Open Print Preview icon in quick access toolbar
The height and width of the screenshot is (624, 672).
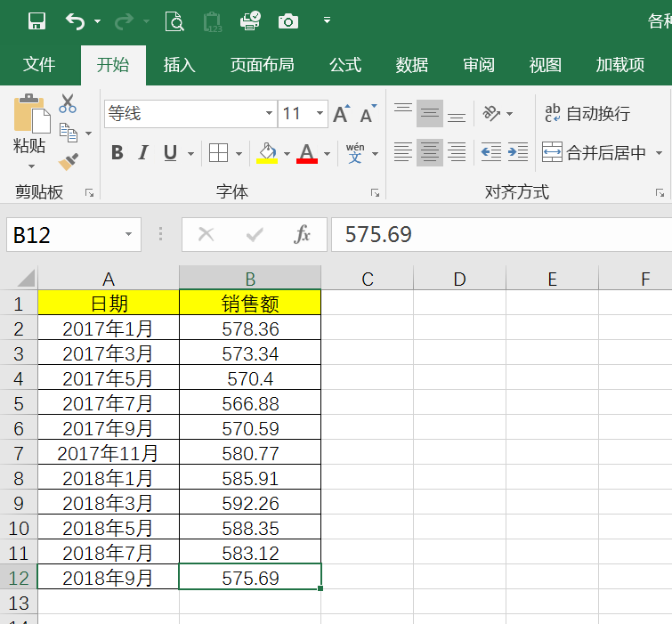(x=174, y=21)
